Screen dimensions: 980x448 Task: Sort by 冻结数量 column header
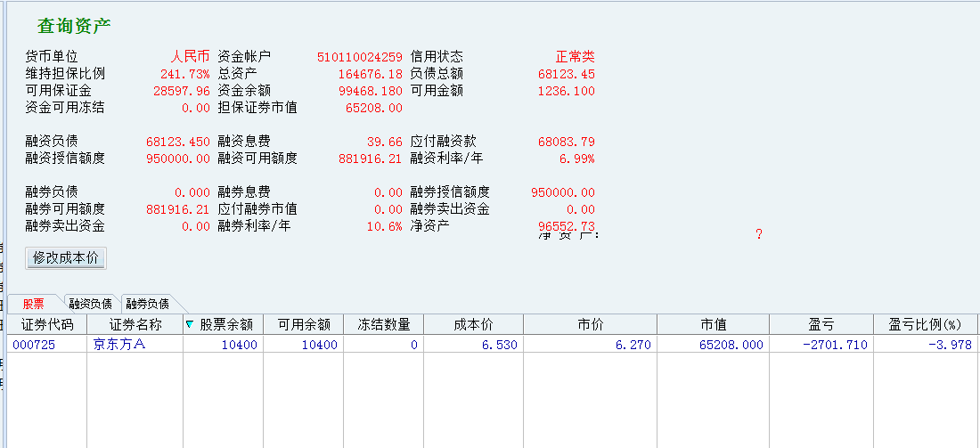pyautogui.click(x=384, y=324)
